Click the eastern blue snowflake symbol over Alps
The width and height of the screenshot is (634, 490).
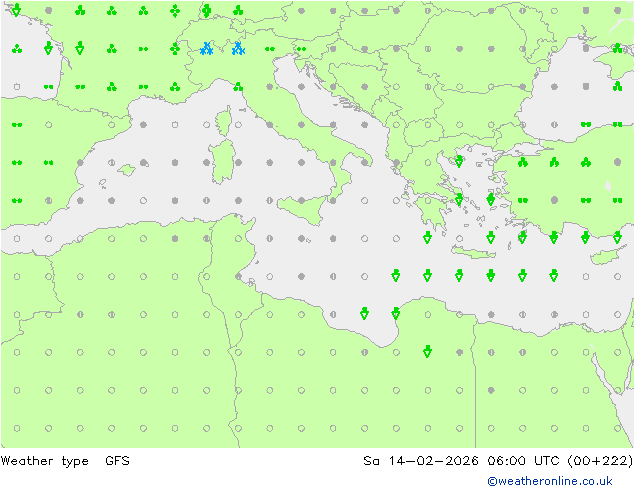click(x=238, y=49)
